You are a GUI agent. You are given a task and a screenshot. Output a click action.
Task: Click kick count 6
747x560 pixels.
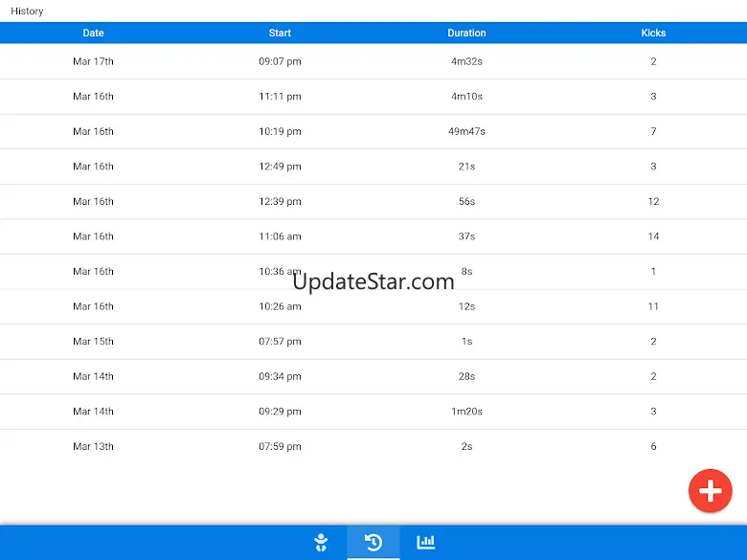pyautogui.click(x=653, y=446)
